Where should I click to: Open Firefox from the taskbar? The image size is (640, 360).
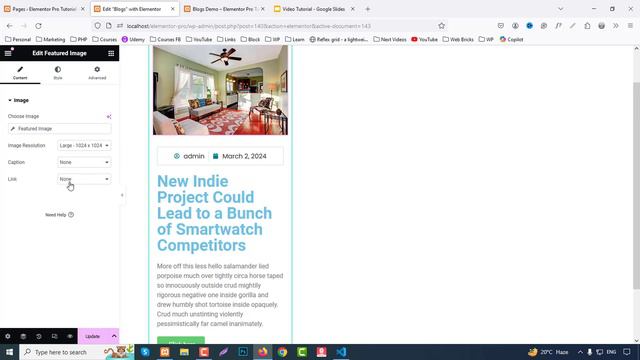[x=262, y=352]
